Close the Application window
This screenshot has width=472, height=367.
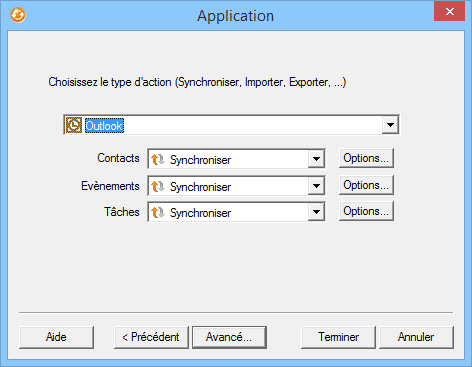pos(449,12)
